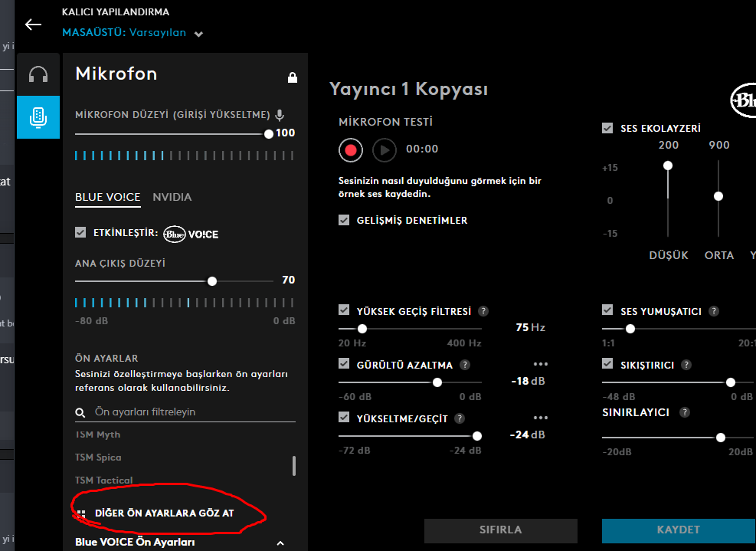Viewport: 756px width, 551px height.
Task: Click the Sınırlayıcı slider handle
Action: pos(720,437)
